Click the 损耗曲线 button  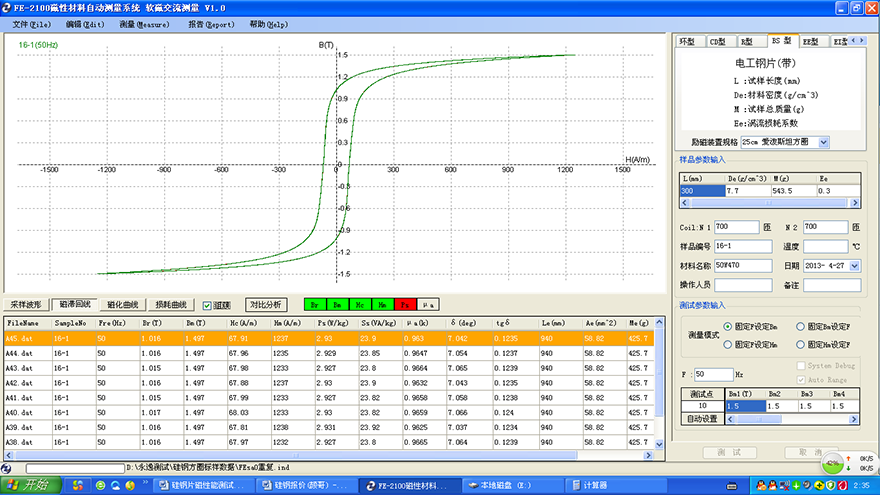pyautogui.click(x=171, y=305)
